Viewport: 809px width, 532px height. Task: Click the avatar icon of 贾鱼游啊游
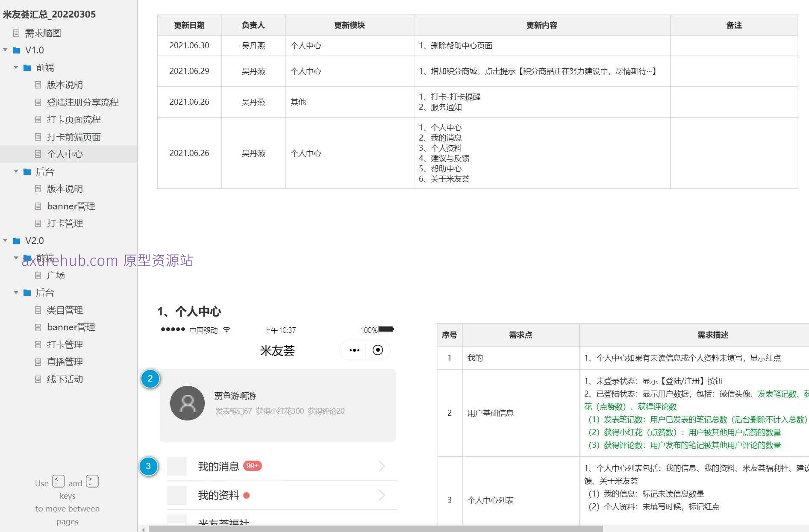click(x=187, y=403)
